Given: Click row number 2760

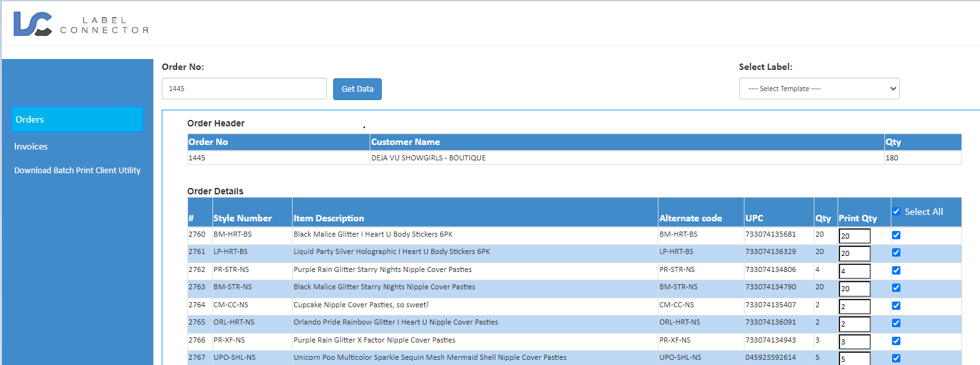Looking at the screenshot, I should pyautogui.click(x=196, y=235).
